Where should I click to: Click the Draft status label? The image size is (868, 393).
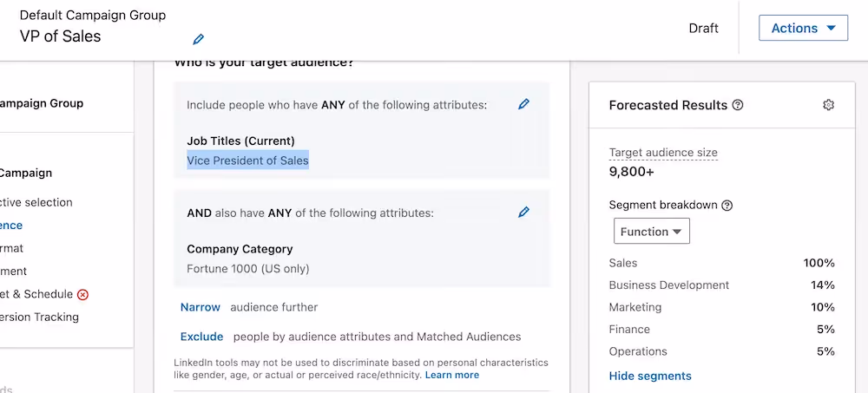(x=704, y=29)
